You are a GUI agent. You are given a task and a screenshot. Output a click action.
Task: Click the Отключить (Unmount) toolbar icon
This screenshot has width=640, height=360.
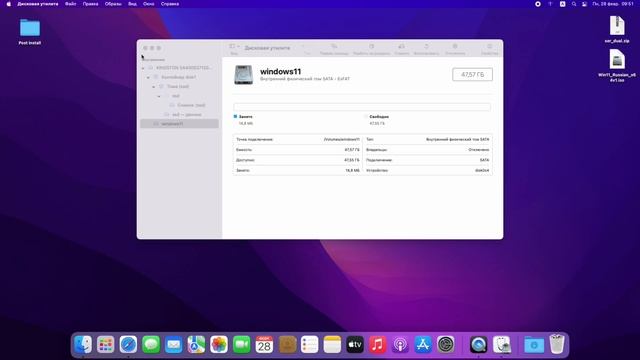pyautogui.click(x=455, y=47)
